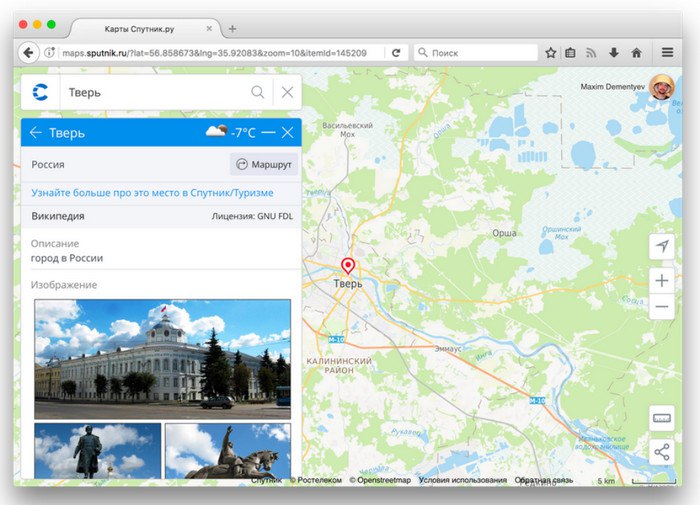This screenshot has height=505, width=700.
Task: Select the Карты Спутник.ру tab
Action: coord(145,29)
